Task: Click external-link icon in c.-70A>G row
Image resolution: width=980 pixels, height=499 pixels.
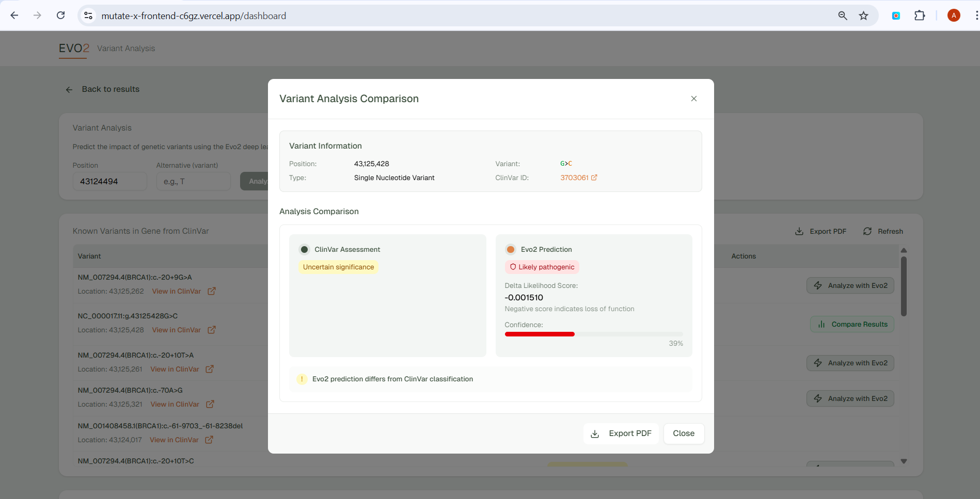Action: point(210,404)
